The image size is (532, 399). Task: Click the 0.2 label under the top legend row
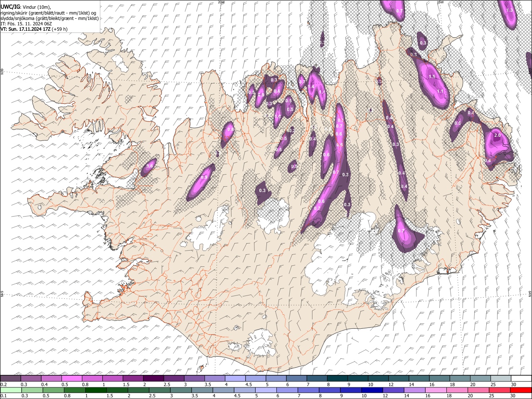3,384
